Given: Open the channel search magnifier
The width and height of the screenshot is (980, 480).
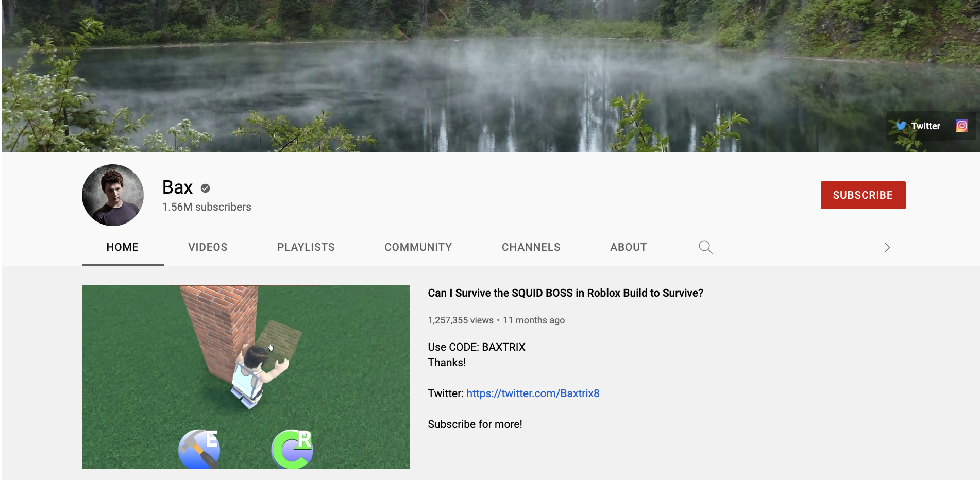Looking at the screenshot, I should (705, 247).
